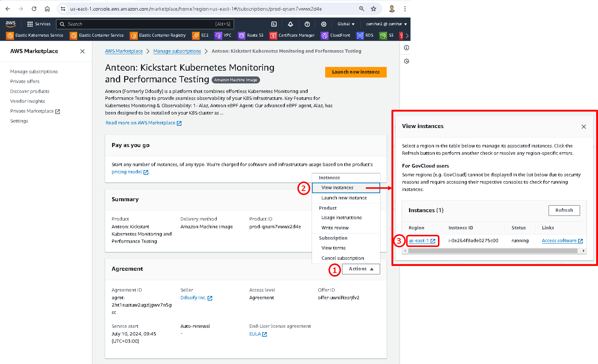Open the console settings gear icon
Viewport: 598px width, 364px height.
pos(324,24)
